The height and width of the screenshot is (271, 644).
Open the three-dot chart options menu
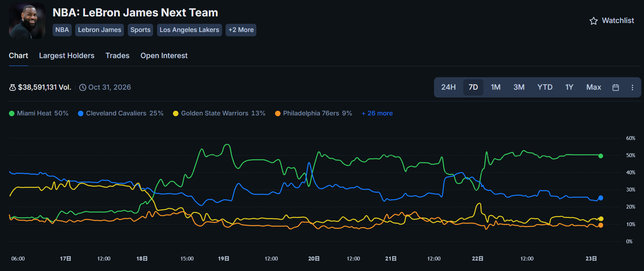tap(632, 87)
